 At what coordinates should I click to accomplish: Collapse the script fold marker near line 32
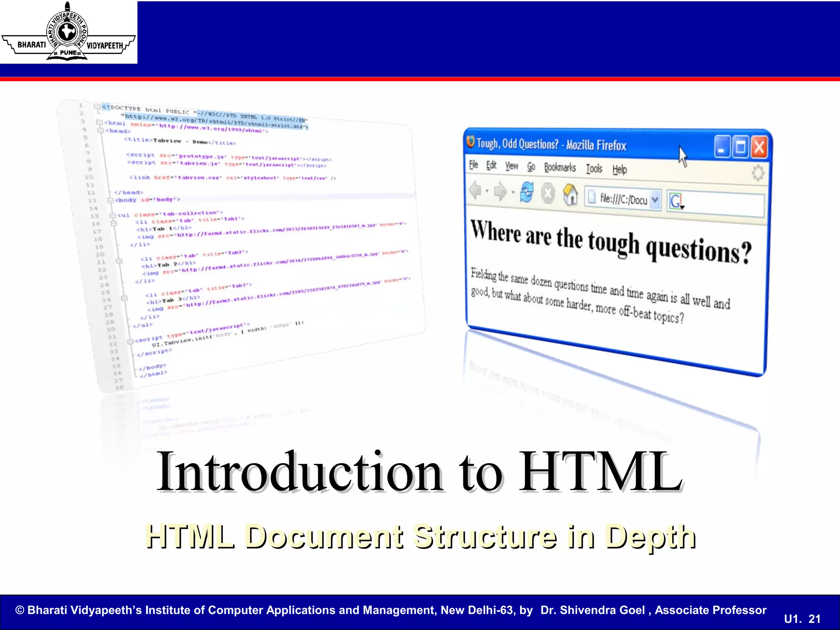[x=130, y=341]
